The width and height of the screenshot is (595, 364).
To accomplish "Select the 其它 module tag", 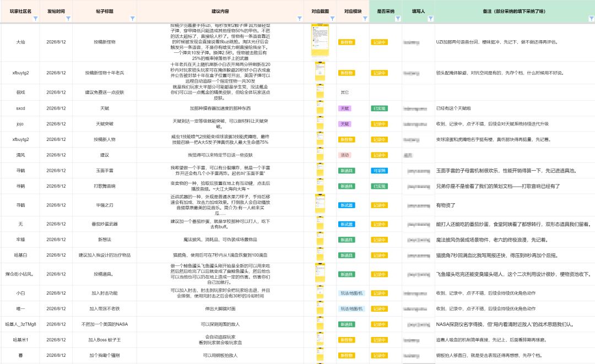I will (344, 93).
